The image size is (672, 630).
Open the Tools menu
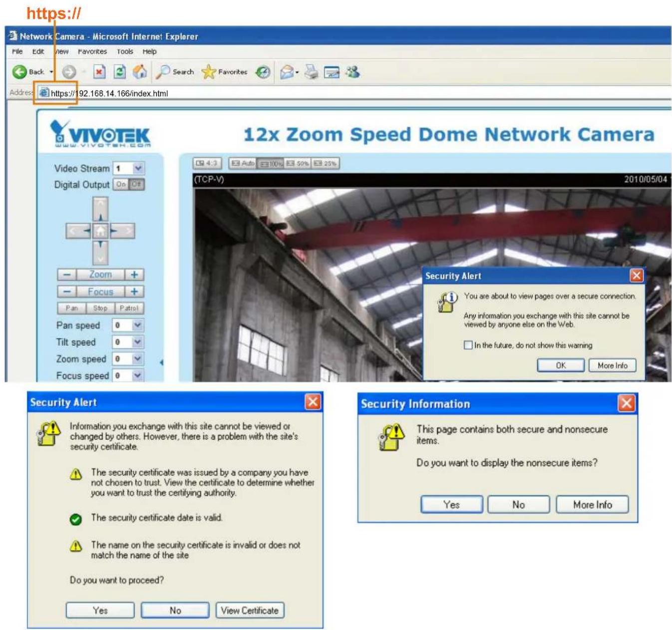(x=125, y=51)
